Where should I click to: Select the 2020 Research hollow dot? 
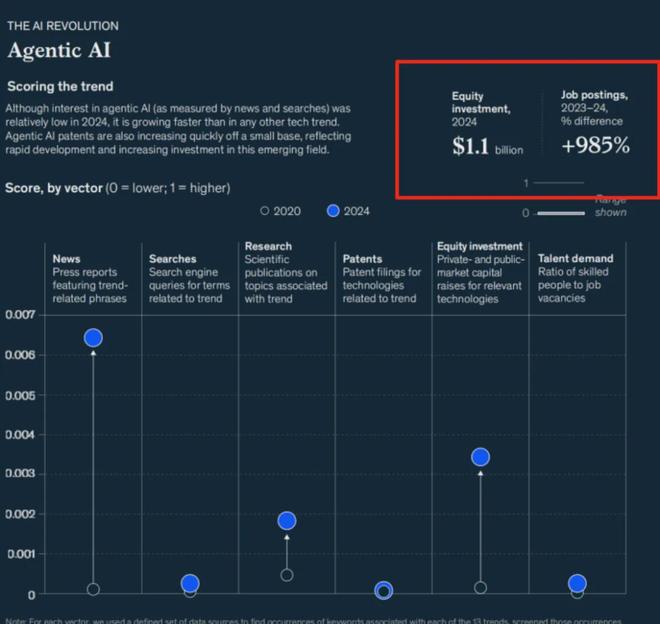(287, 575)
